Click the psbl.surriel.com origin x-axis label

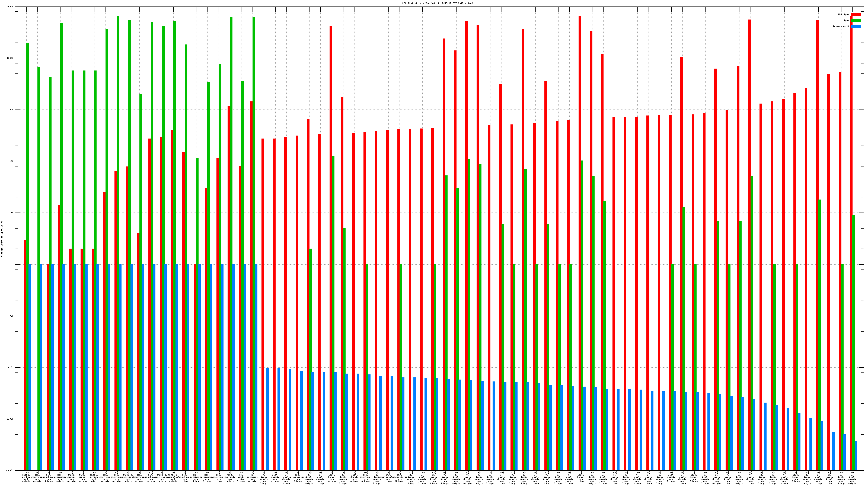click(230, 477)
